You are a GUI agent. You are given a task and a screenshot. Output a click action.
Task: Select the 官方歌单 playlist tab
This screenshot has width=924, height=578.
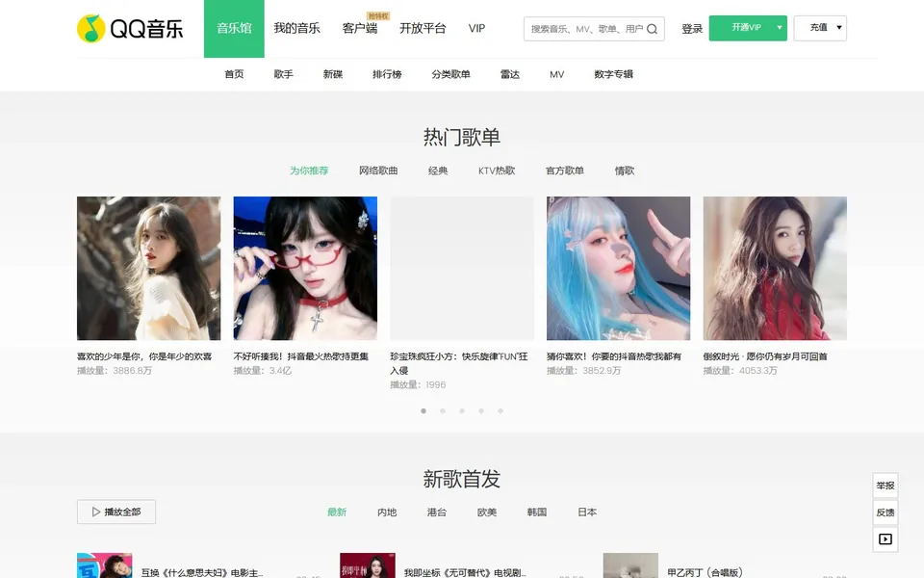point(565,171)
